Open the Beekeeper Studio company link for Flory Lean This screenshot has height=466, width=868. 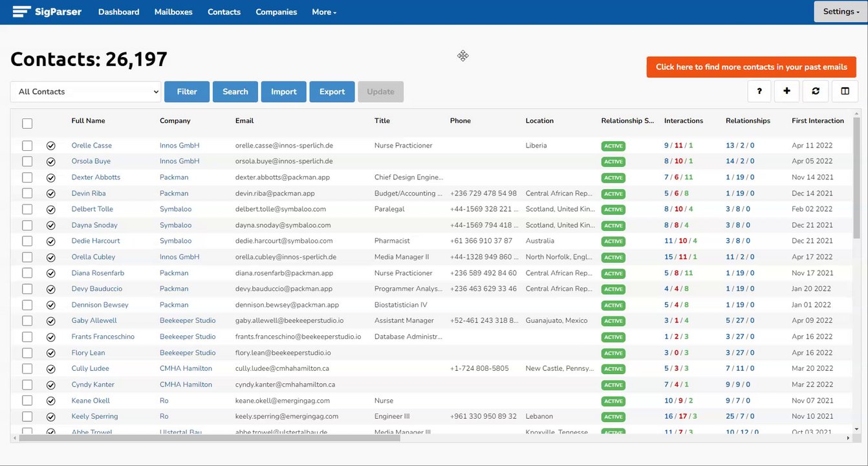coord(188,353)
